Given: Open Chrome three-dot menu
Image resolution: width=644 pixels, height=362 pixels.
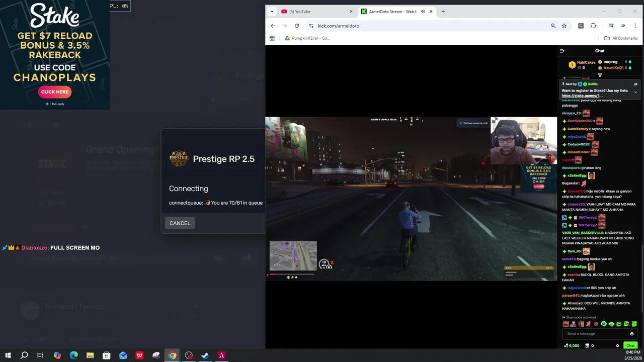Looking at the screenshot, I should coord(635,26).
